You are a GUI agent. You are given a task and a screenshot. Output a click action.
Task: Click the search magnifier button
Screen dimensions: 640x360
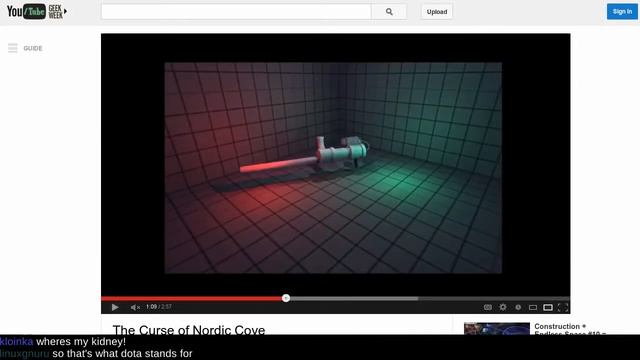coord(389,12)
